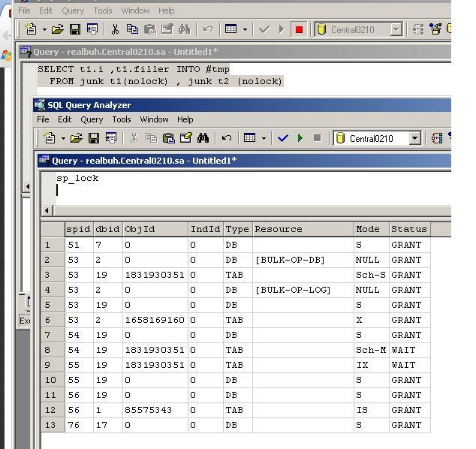Click Parse Query blue checkmark in front window
The width and height of the screenshot is (476, 449).
(283, 138)
